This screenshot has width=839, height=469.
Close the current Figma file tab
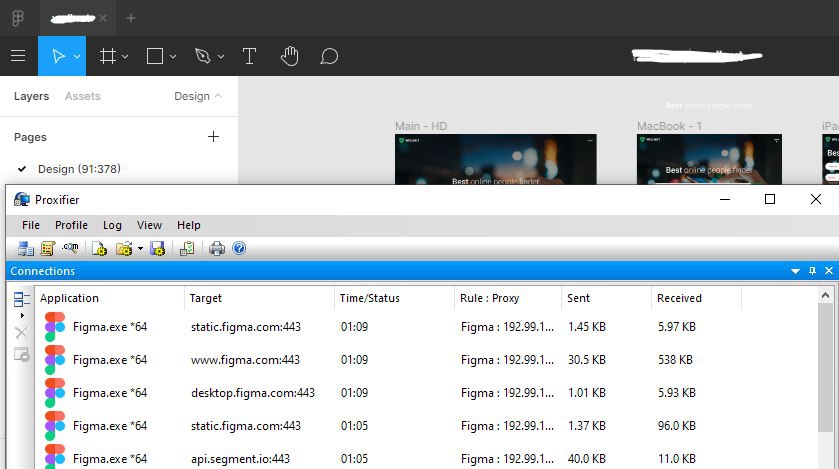[x=103, y=18]
